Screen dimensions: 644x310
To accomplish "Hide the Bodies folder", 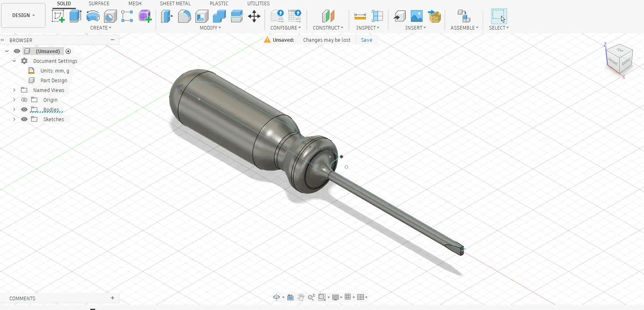I will tap(24, 109).
